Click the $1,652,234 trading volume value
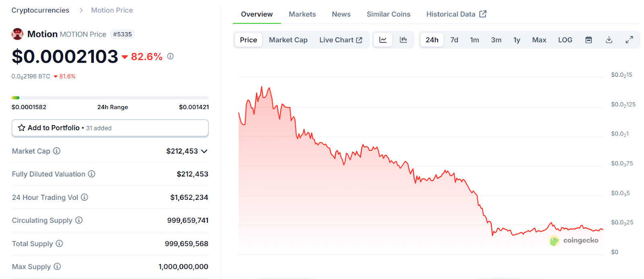This screenshot has height=279, width=644. pos(189,197)
